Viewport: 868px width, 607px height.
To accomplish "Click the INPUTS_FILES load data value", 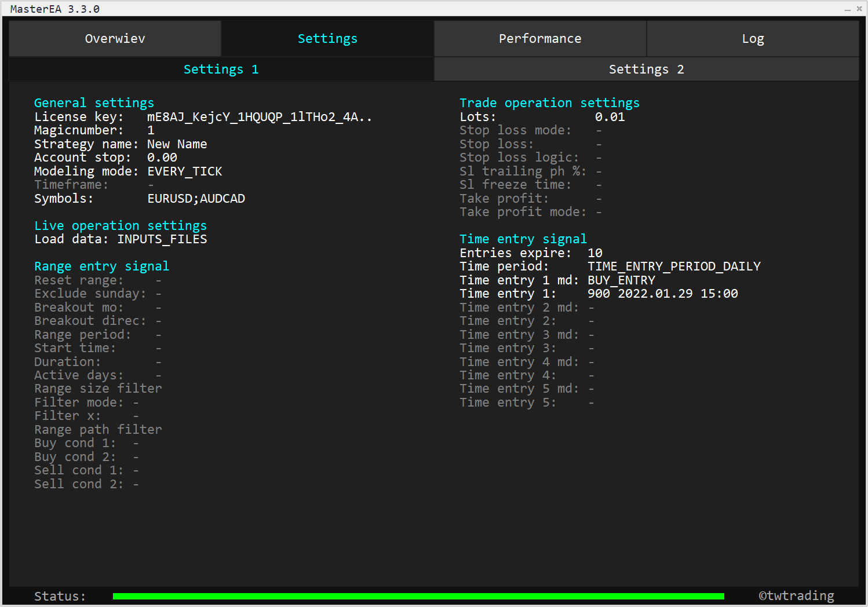I will [x=162, y=239].
